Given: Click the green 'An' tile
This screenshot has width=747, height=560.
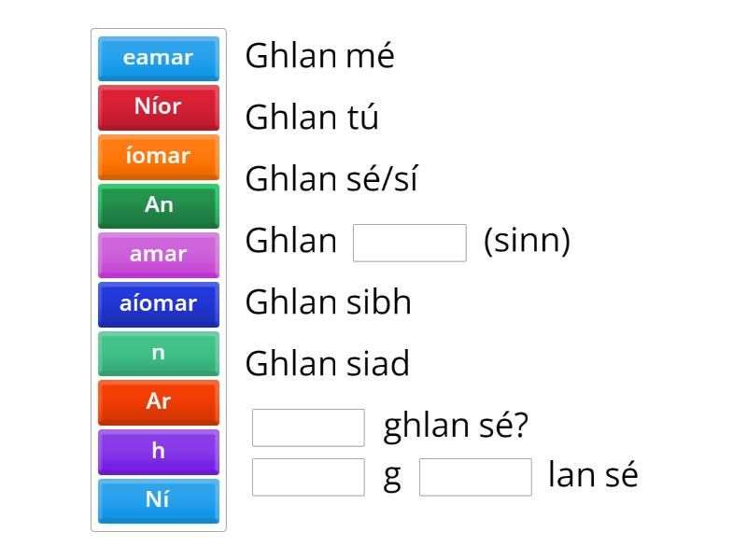Looking at the screenshot, I should (158, 205).
